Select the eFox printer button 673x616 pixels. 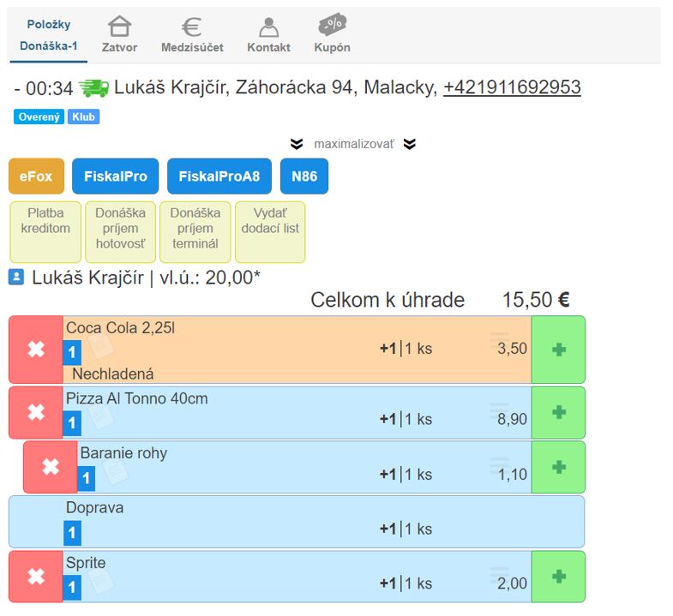[36, 176]
